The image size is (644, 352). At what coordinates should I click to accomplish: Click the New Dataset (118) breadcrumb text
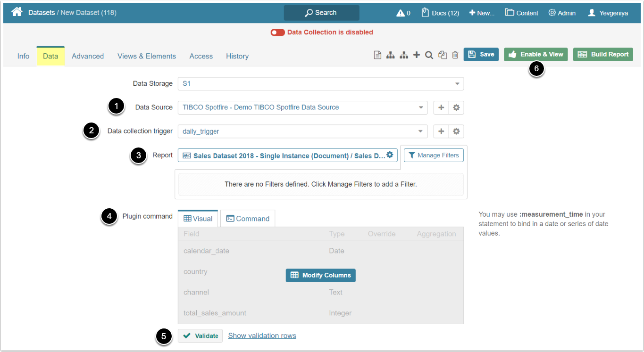88,13
